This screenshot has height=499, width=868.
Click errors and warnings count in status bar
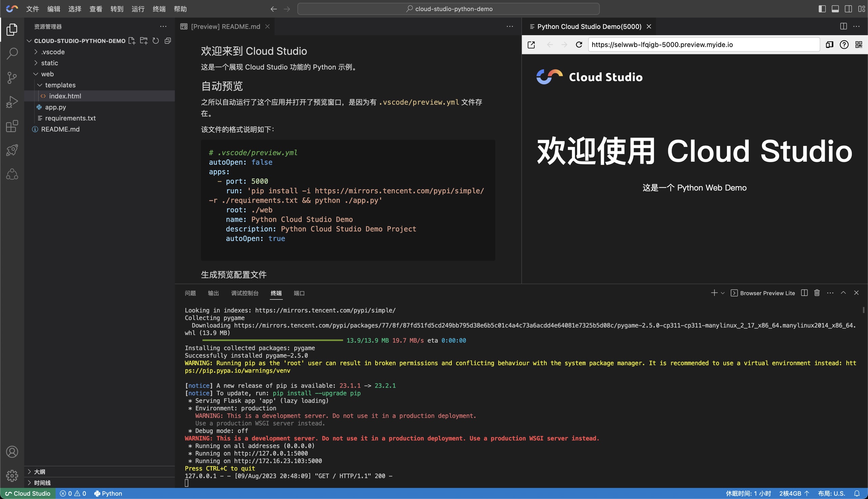(x=73, y=494)
